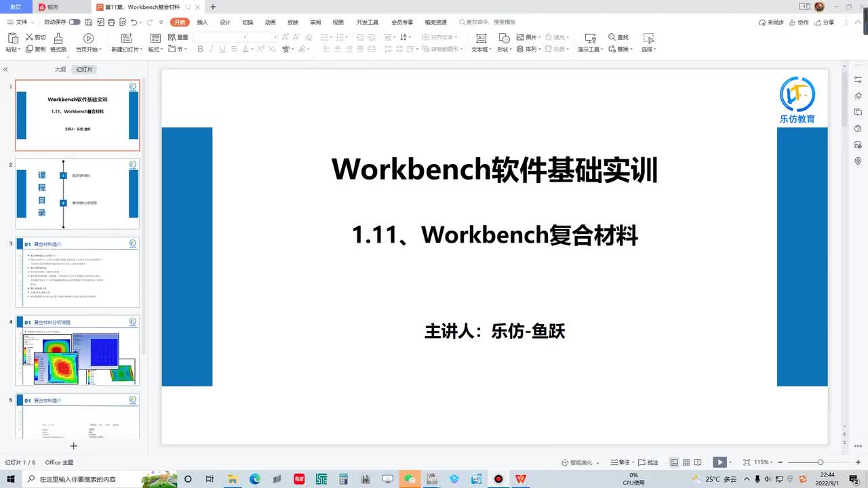This screenshot has width=868, height=488.
Task: Toggle Strikethrough formatting
Action: pyautogui.click(x=234, y=49)
